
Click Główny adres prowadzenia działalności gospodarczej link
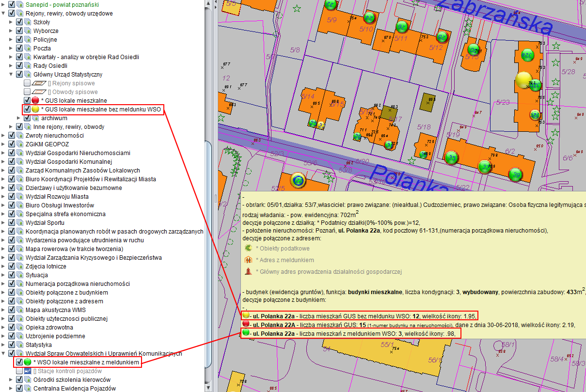tap(329, 272)
